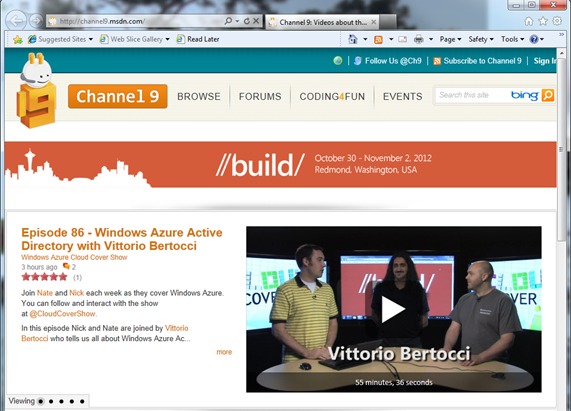
Task: Open the Tools menu
Action: pos(512,39)
